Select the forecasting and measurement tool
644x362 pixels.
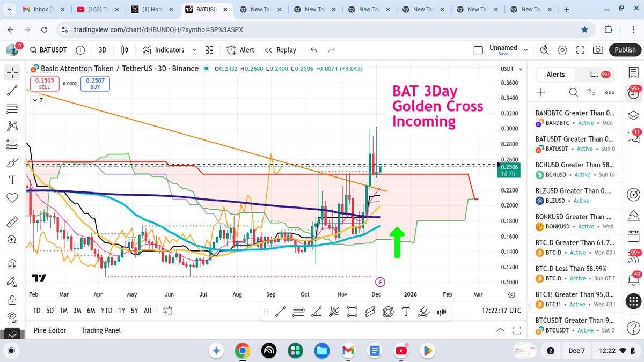click(x=12, y=144)
